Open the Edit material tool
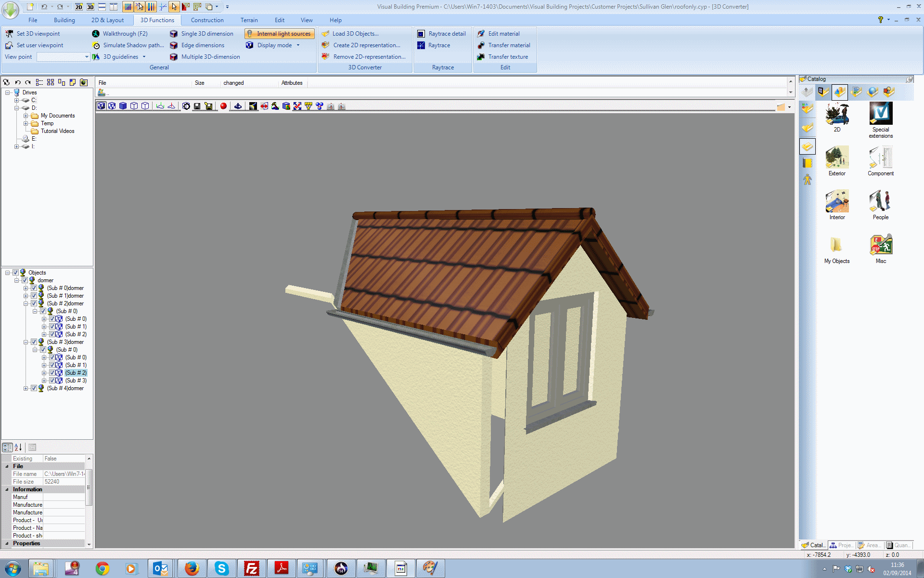This screenshot has height=578, width=924. [x=503, y=34]
